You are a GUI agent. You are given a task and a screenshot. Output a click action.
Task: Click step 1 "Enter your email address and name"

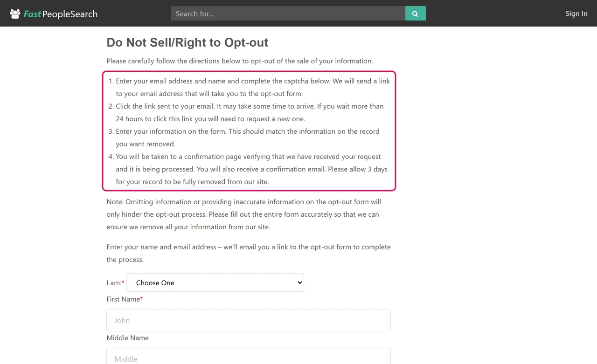pos(253,87)
